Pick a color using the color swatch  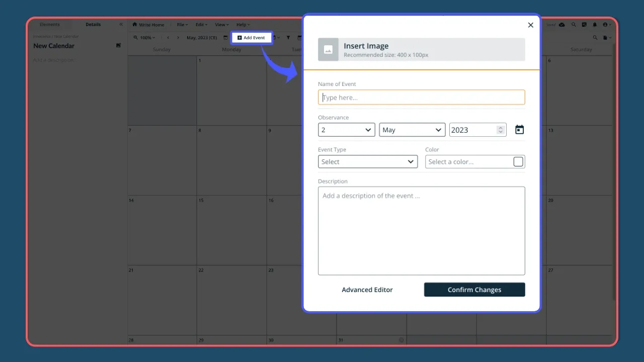point(518,161)
